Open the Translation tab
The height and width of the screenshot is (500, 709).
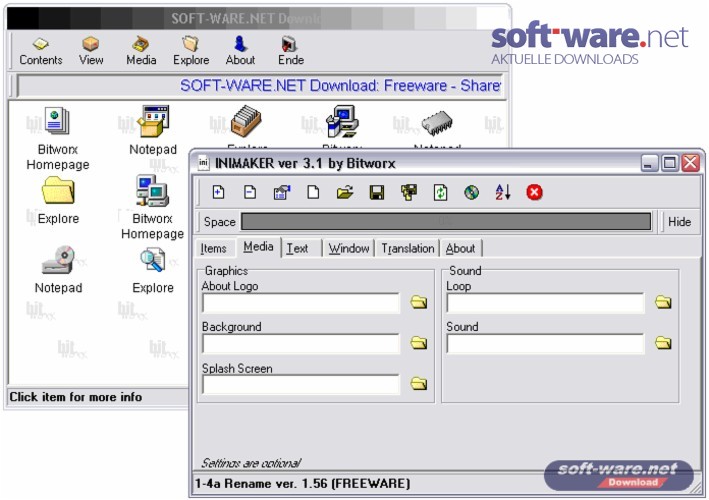[408, 248]
